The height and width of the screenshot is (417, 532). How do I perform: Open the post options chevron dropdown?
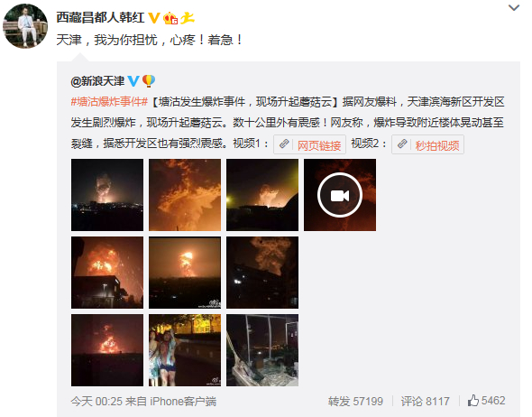(x=514, y=8)
